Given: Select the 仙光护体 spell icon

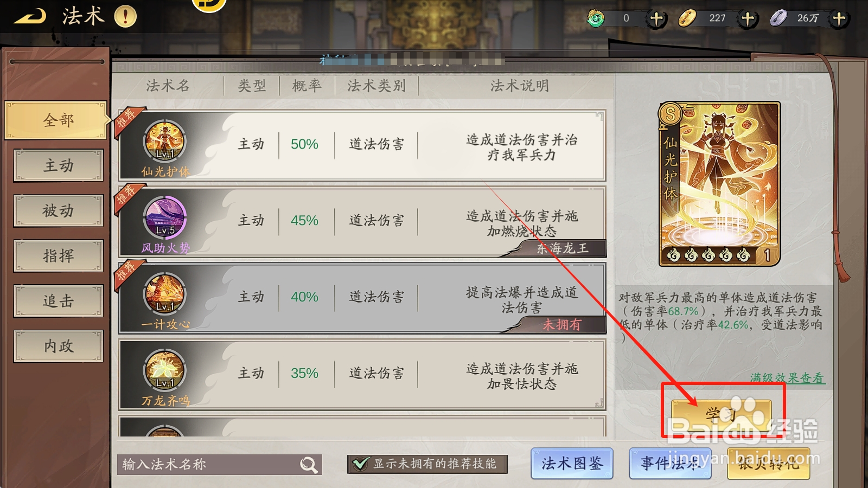Looking at the screenshot, I should pos(164,142).
